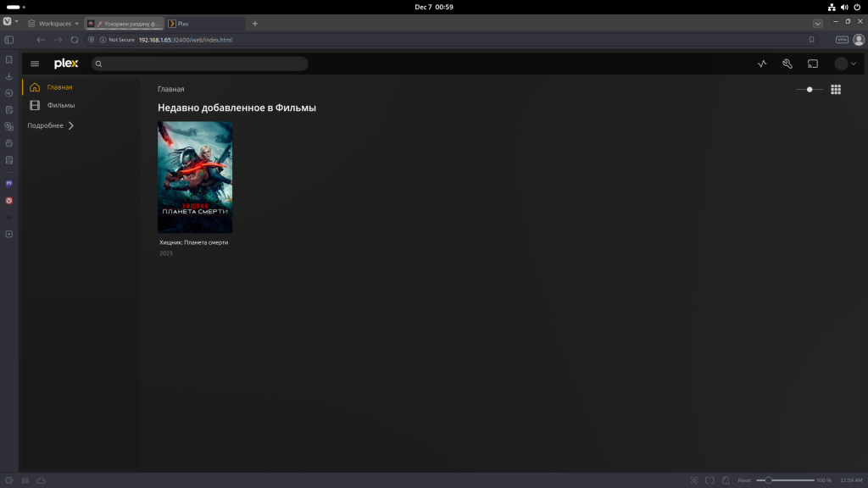
Task: Select Фильмы in the Plex sidebar
Action: [x=60, y=105]
